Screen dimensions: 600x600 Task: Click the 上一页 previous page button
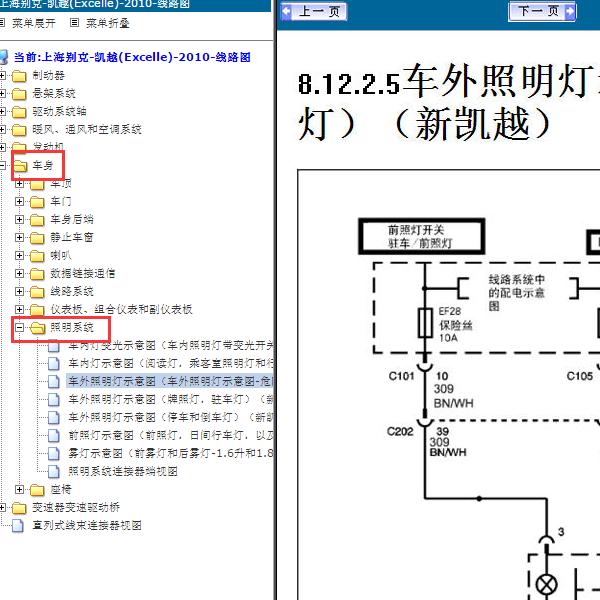[314, 11]
